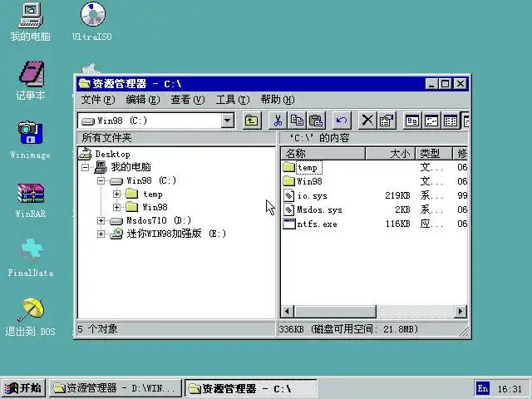Collapse the Win98 (C:) drive node
532x399 pixels.
pyautogui.click(x=101, y=180)
